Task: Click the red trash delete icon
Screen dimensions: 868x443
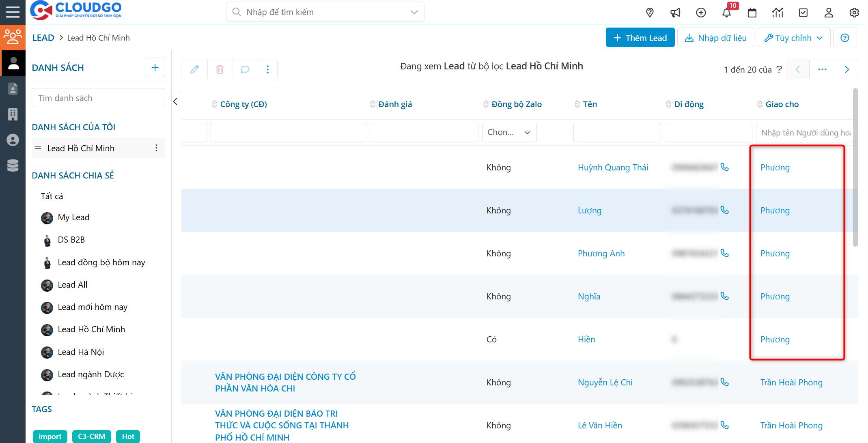Action: point(220,69)
